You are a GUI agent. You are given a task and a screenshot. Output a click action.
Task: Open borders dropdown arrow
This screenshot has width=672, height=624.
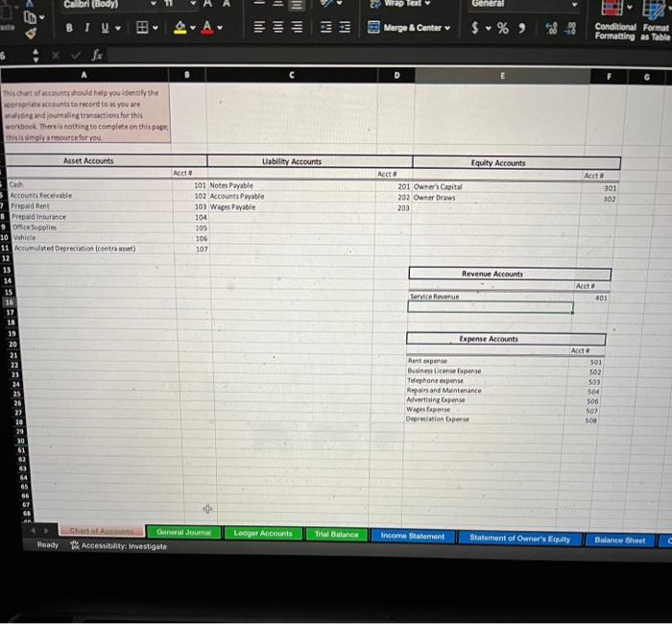coord(156,28)
